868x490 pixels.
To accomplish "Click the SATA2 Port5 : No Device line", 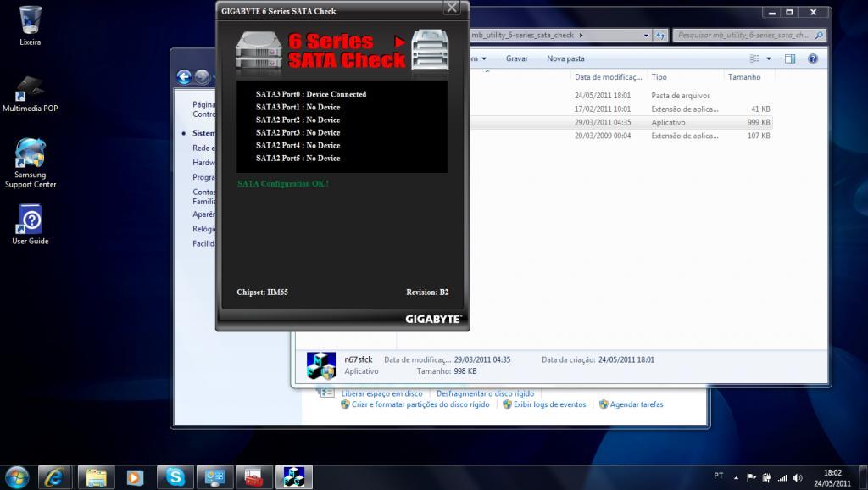I will coord(298,159).
